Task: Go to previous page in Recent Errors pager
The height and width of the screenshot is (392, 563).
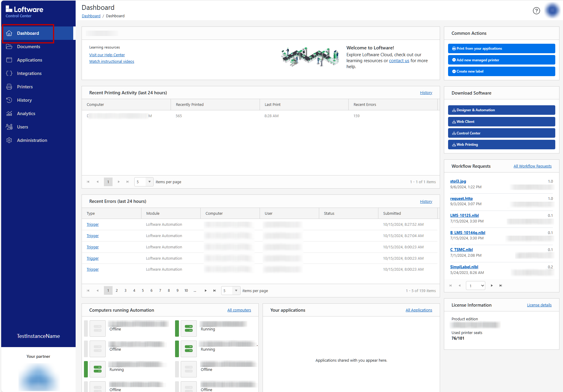Action: pos(97,291)
